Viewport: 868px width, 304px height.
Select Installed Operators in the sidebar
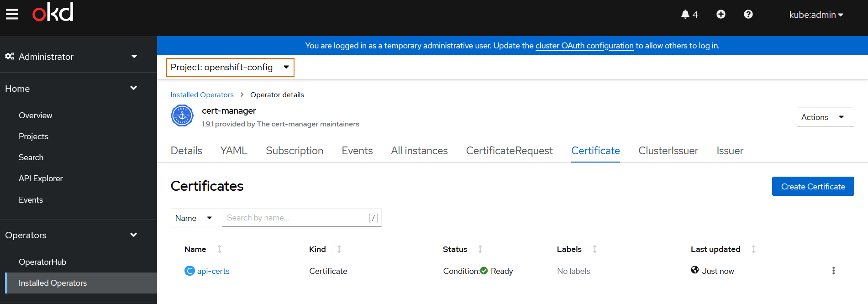pos(81,283)
